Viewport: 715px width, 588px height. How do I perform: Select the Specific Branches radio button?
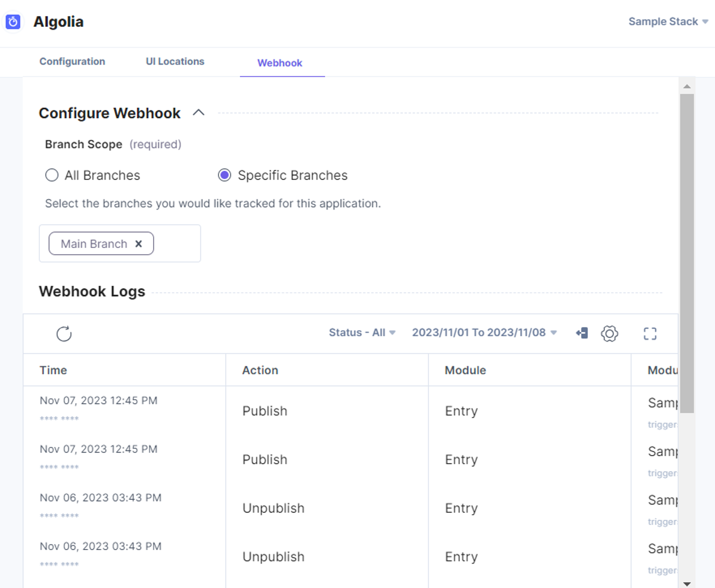tap(224, 175)
